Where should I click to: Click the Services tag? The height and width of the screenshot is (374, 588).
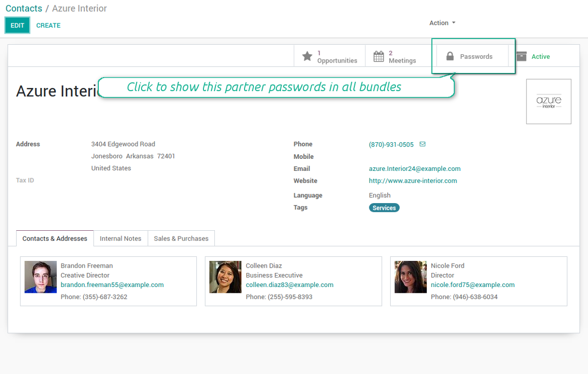click(384, 208)
